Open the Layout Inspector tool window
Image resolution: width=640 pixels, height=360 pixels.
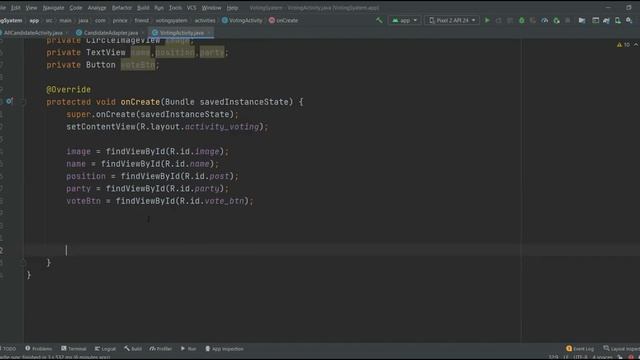621,349
